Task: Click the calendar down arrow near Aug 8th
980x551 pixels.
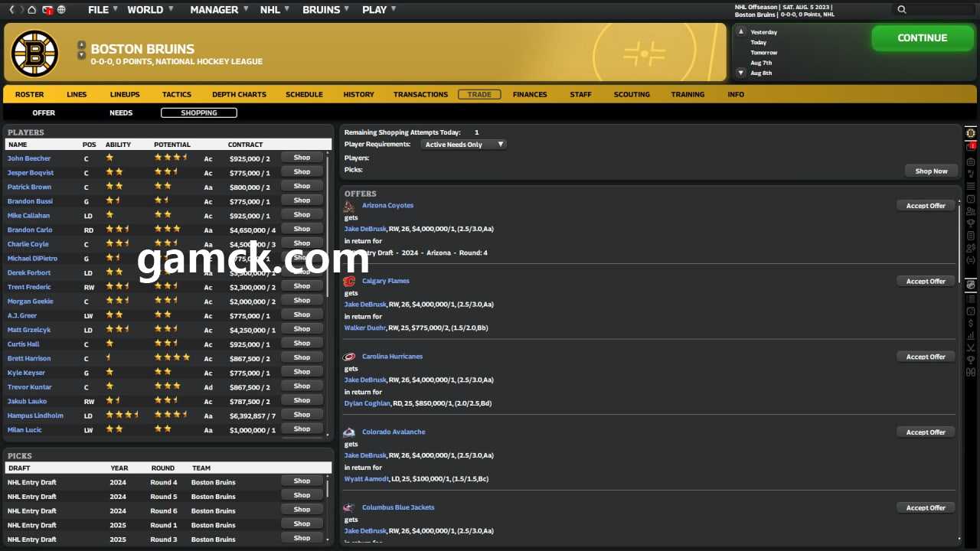Action: click(740, 73)
